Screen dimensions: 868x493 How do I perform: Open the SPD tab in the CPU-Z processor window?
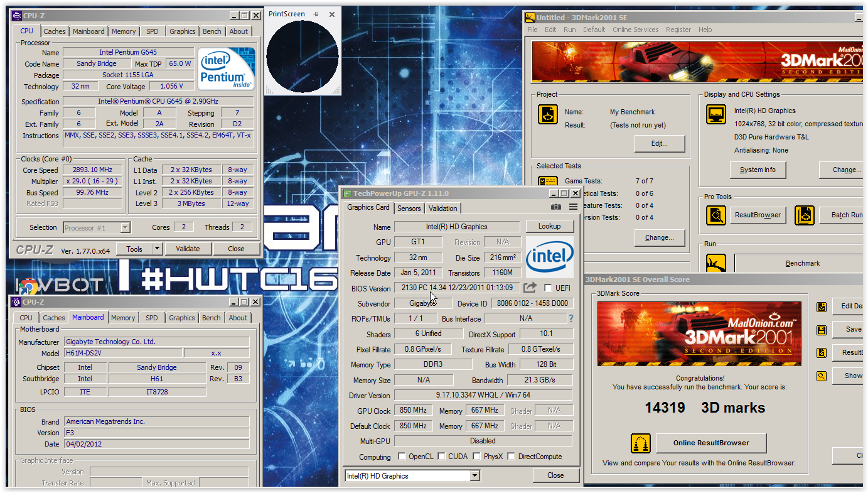pos(153,31)
